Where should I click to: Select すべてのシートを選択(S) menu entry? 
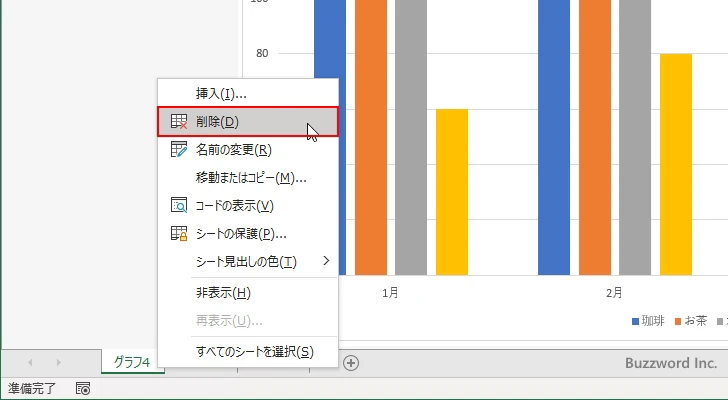(x=248, y=352)
